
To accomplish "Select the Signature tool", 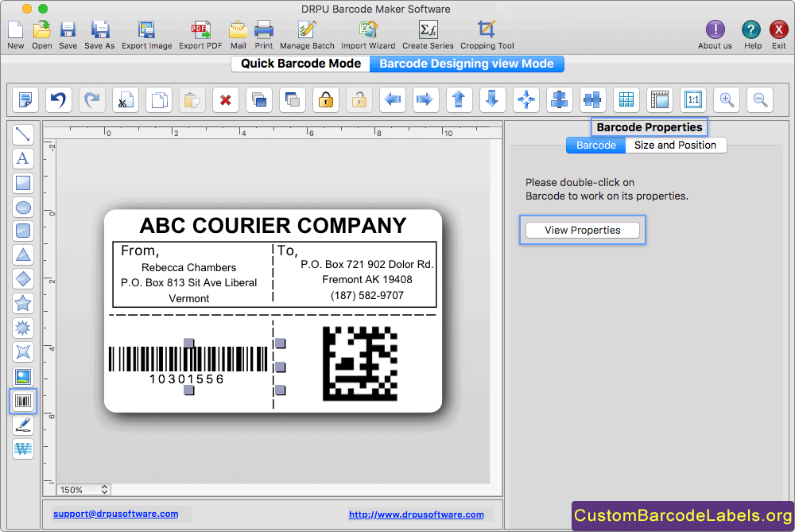I will pyautogui.click(x=23, y=425).
